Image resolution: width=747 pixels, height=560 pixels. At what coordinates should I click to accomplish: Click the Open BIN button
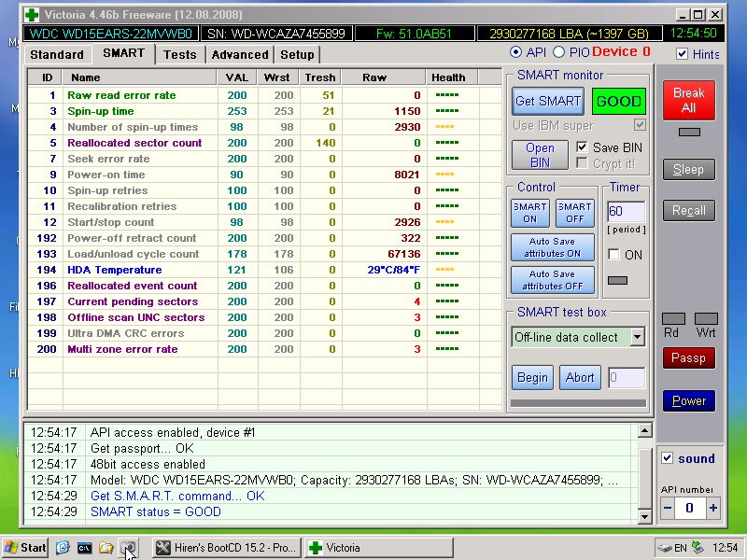pos(540,155)
